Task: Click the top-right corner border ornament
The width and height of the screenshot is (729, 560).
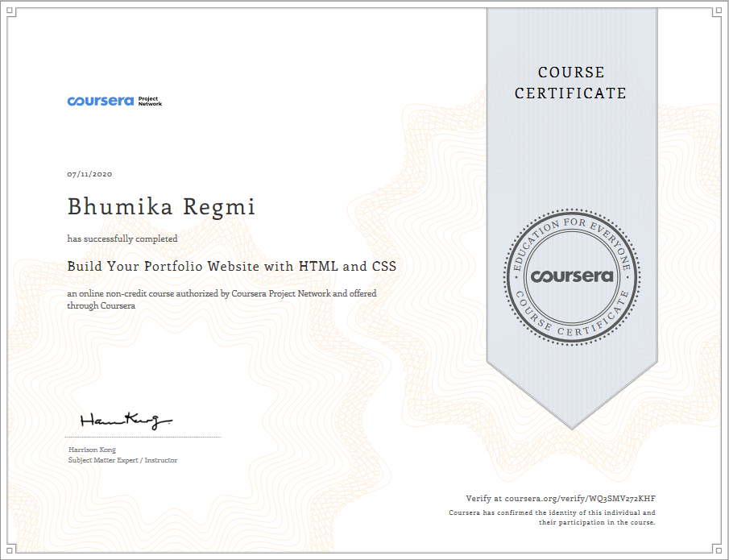Action: pyautogui.click(x=718, y=11)
